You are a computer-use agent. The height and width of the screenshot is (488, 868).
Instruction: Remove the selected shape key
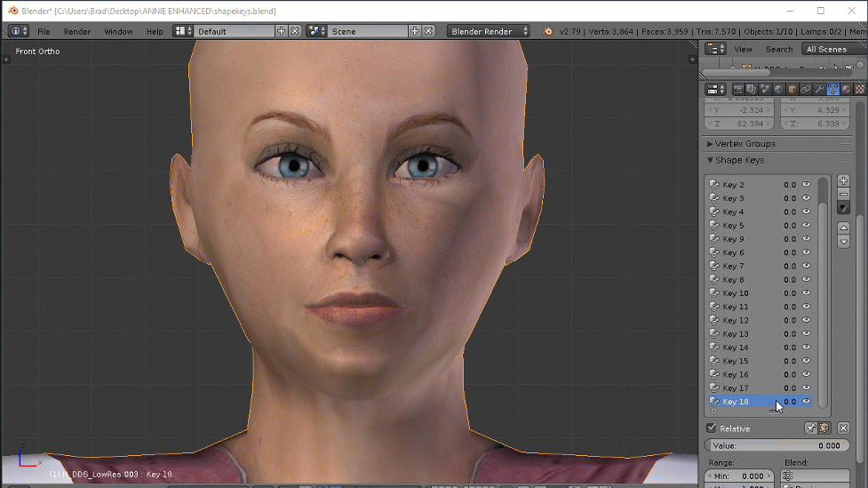pyautogui.click(x=843, y=195)
